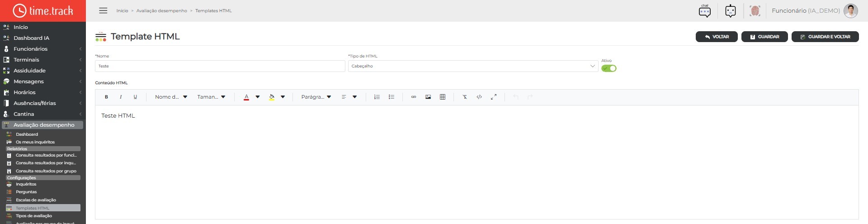Click the Voltar button
Screen dimensions: 868x224
pos(717,37)
